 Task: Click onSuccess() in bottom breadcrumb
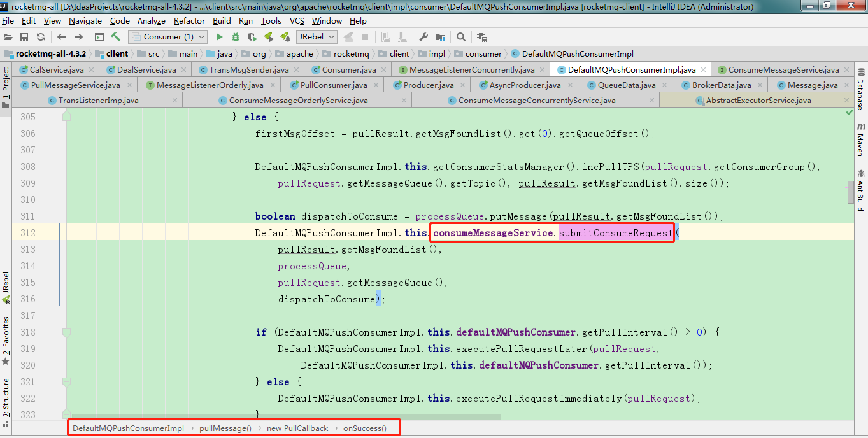365,428
